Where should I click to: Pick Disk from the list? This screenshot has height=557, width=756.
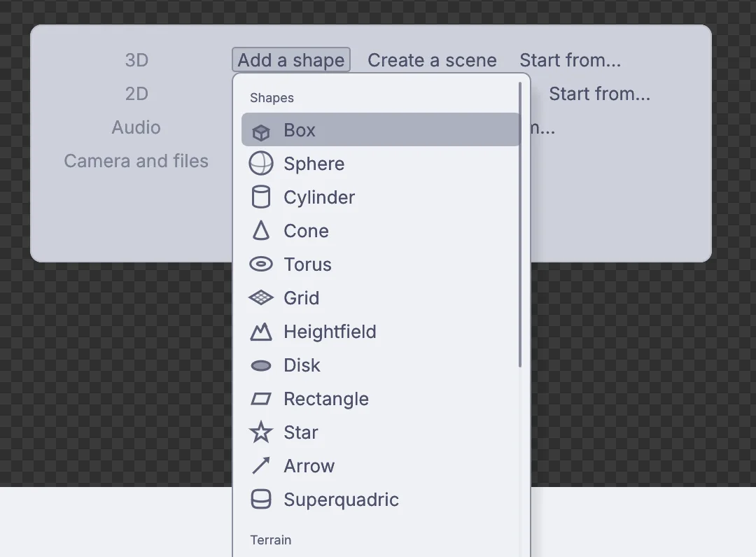(x=381, y=365)
